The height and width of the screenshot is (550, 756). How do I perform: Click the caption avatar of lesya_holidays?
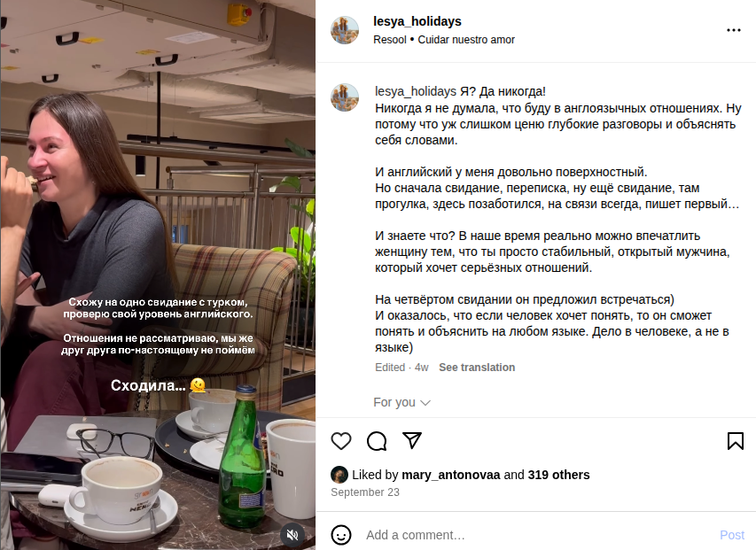click(345, 97)
